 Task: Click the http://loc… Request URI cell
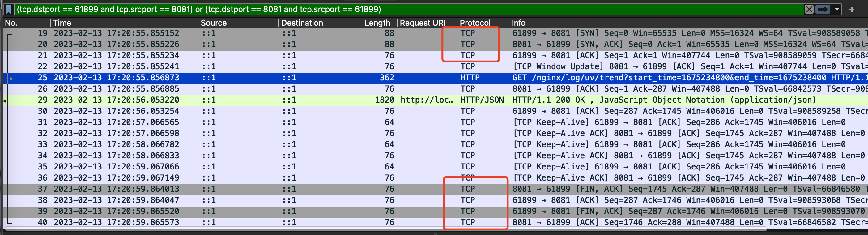[x=427, y=100]
